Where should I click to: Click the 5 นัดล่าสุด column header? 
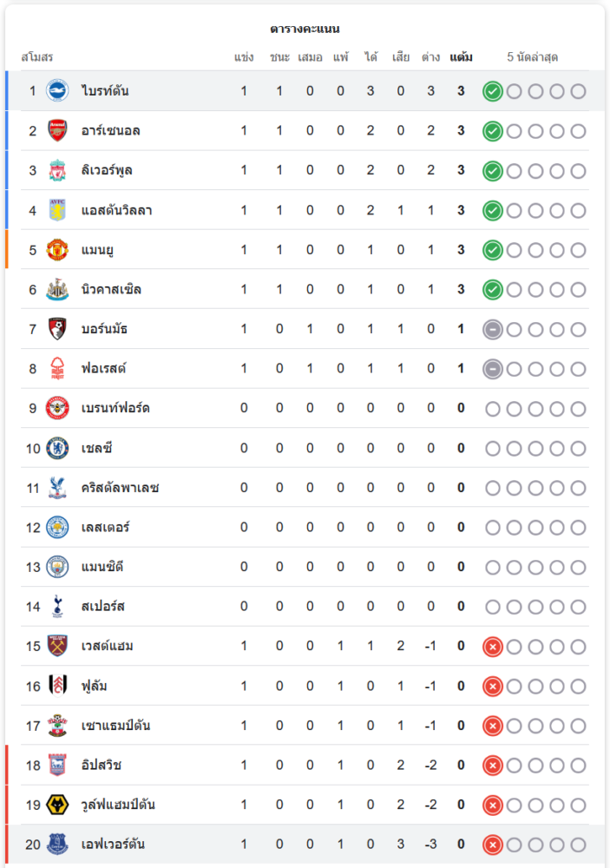533,57
